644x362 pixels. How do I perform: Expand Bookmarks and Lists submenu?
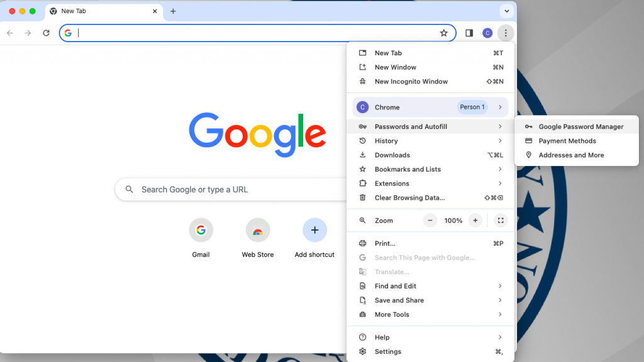click(x=430, y=169)
